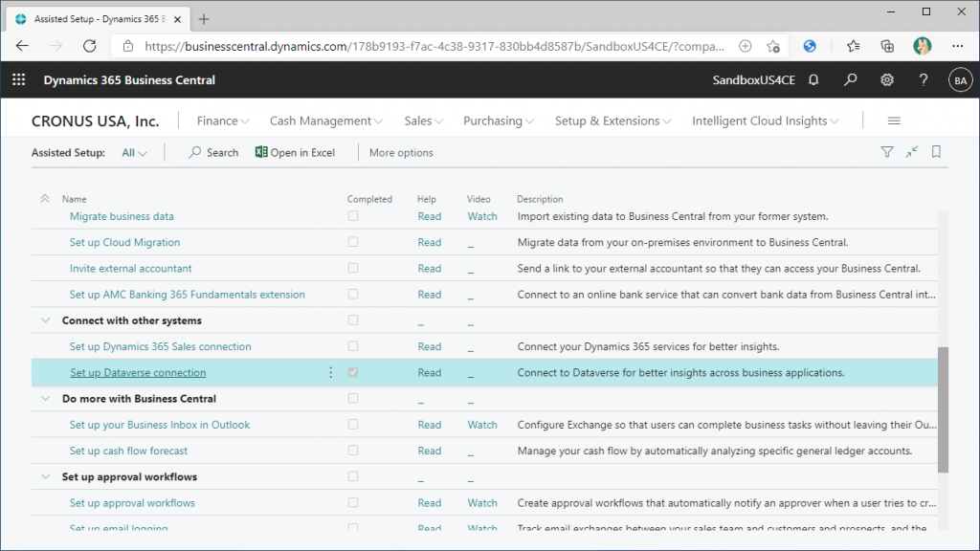Collapse all rows using the double chevron
Screen dimensions: 980x551
pyautogui.click(x=45, y=199)
